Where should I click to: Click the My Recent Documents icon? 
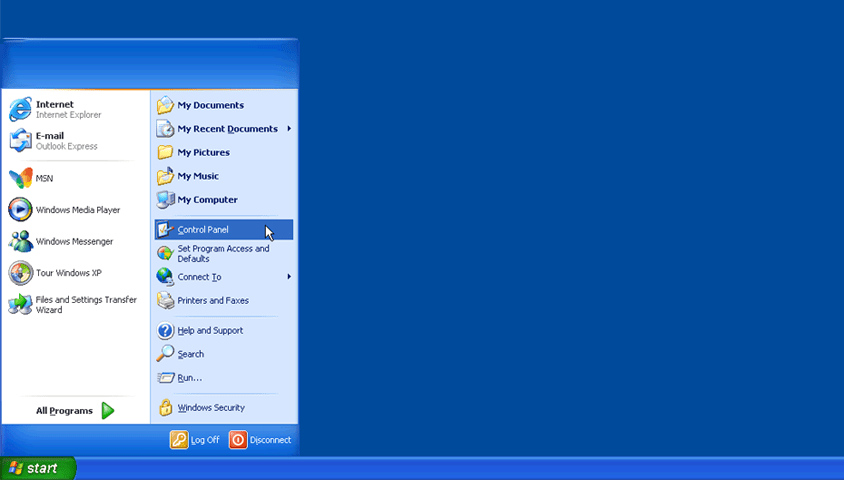(165, 129)
